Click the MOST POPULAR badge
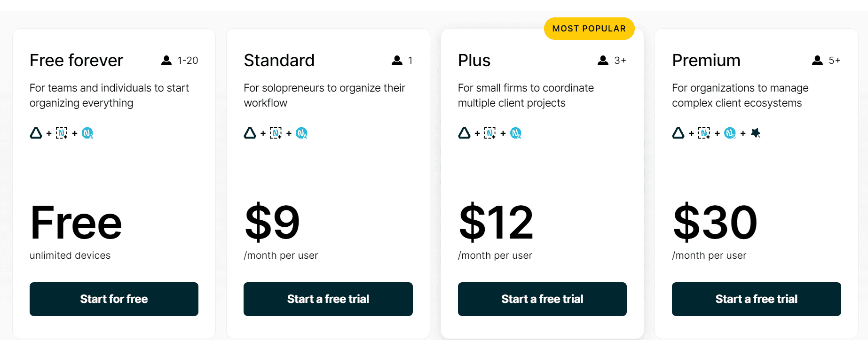Viewport: 868px width, 340px height. (589, 28)
